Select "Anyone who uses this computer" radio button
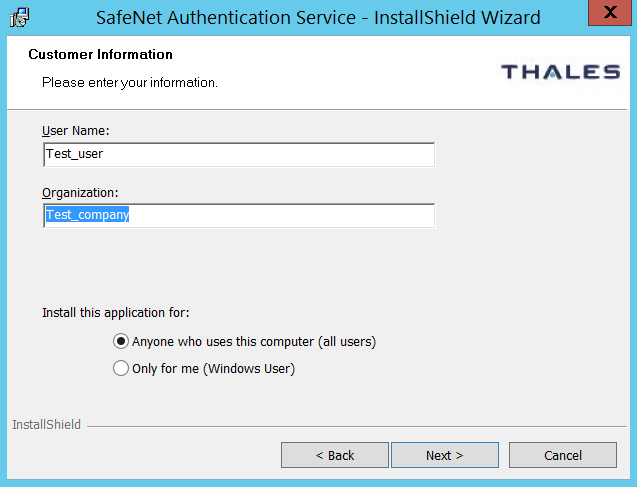The width and height of the screenshot is (637, 487). click(122, 341)
